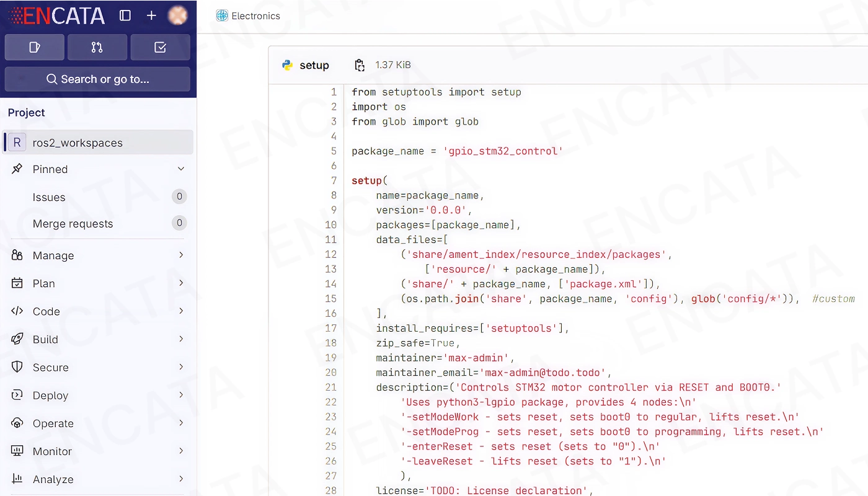Open the ENCATA logo homepage

[x=56, y=15]
